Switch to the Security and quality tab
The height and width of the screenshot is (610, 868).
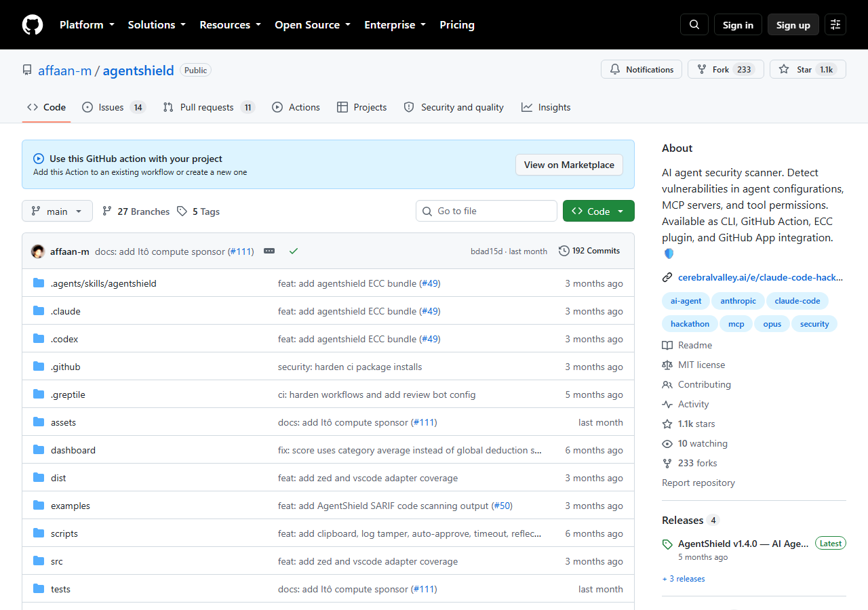pos(454,107)
